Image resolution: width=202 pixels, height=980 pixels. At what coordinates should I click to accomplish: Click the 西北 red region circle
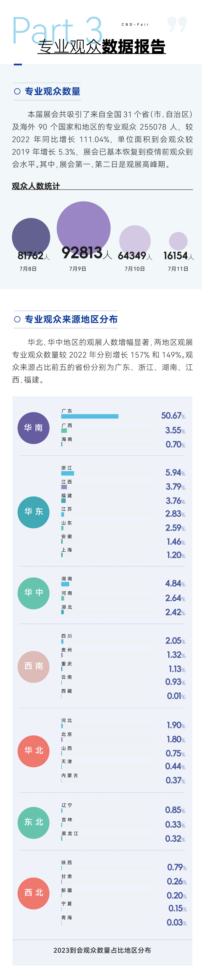pyautogui.click(x=33, y=892)
